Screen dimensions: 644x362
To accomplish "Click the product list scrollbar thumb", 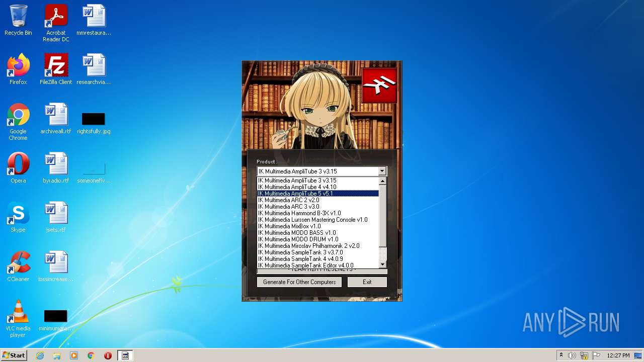I will tap(382, 216).
